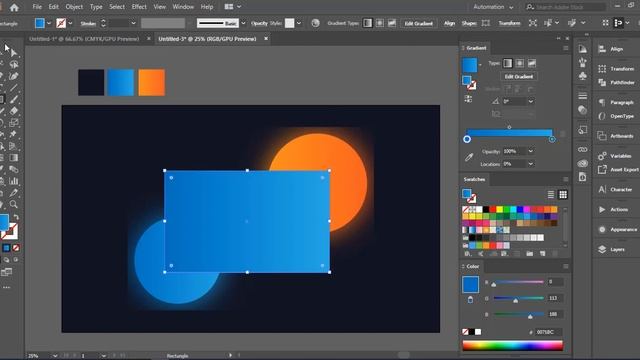Select the Column Graph tool
Viewport: 640px width, 360px height.
[x=14, y=181]
